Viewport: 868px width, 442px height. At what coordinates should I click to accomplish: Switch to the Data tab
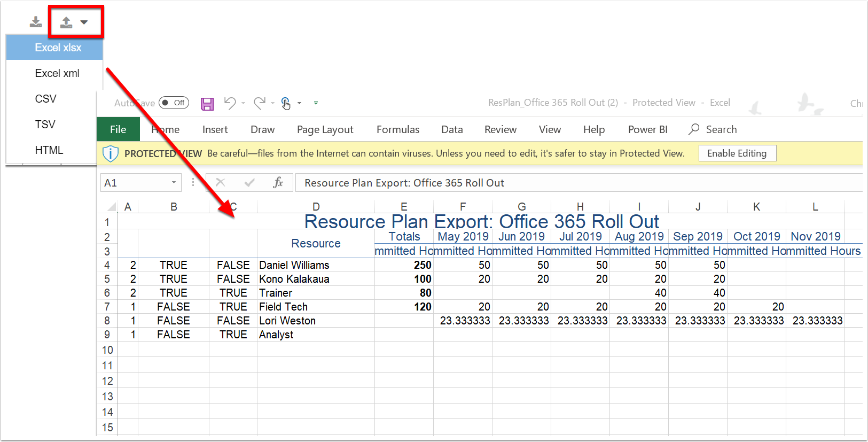click(x=452, y=129)
